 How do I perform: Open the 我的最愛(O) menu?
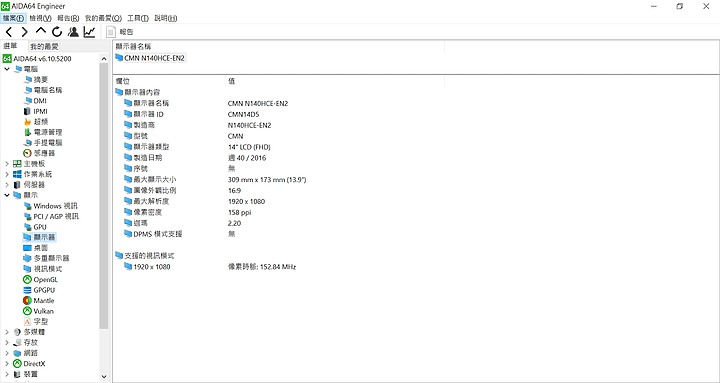[103, 18]
